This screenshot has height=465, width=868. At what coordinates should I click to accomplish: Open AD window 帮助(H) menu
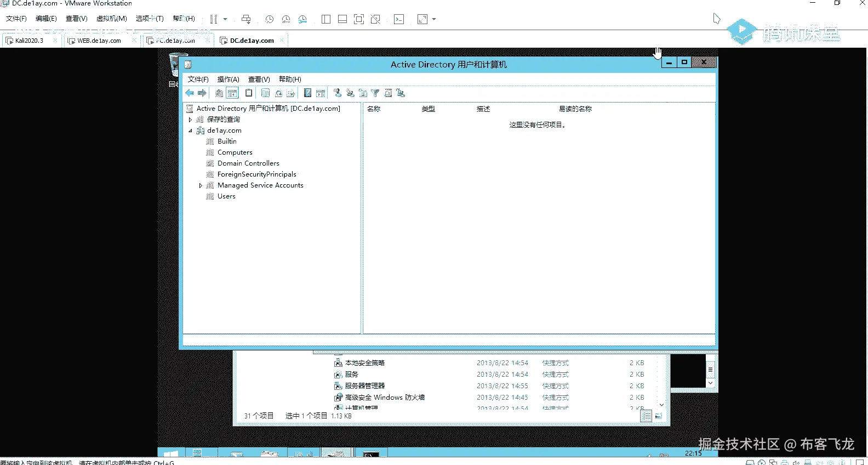[x=290, y=80]
